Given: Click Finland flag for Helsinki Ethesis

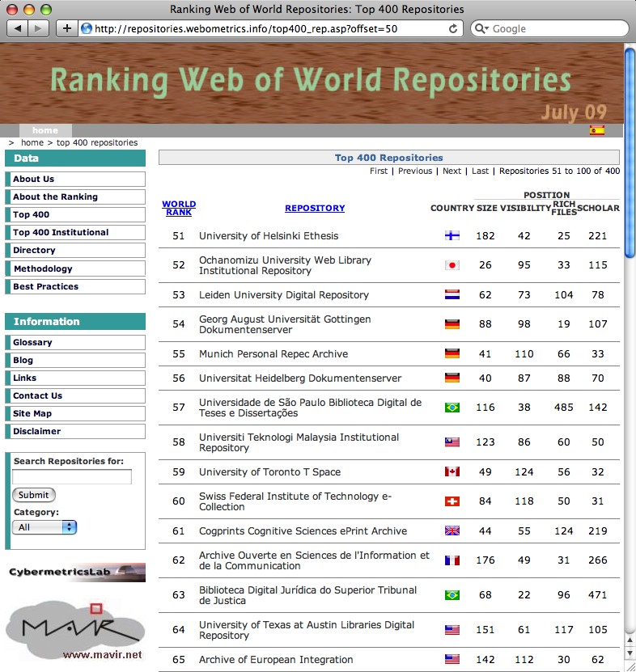Looking at the screenshot, I should click(452, 235).
